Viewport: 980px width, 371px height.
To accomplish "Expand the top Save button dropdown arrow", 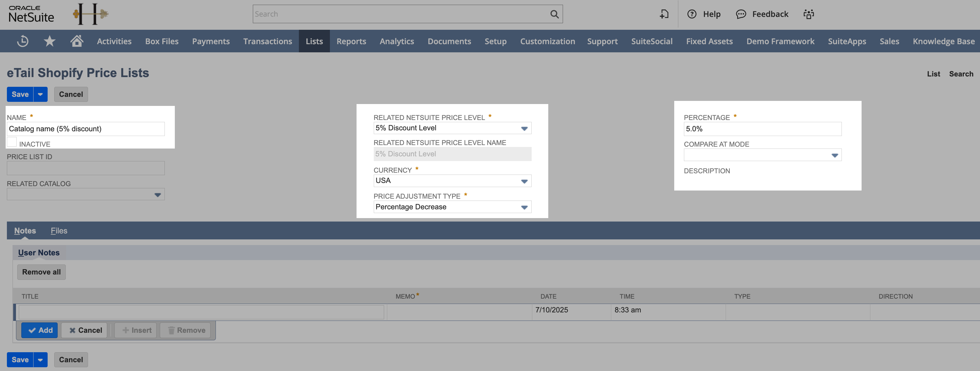I will [40, 94].
